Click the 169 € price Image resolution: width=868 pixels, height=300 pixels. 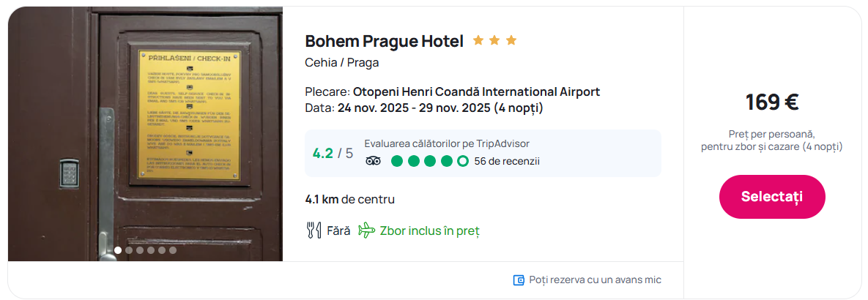pyautogui.click(x=772, y=102)
